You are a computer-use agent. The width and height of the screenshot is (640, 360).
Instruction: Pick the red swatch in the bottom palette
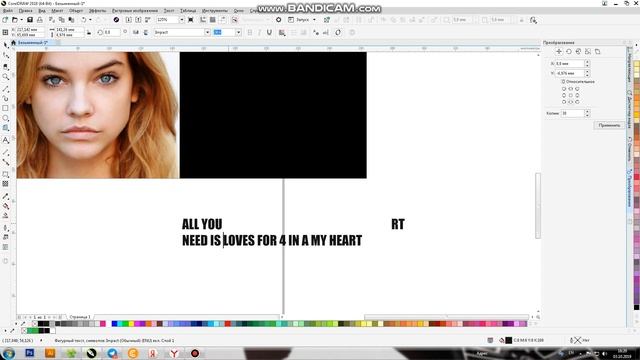tap(228, 324)
